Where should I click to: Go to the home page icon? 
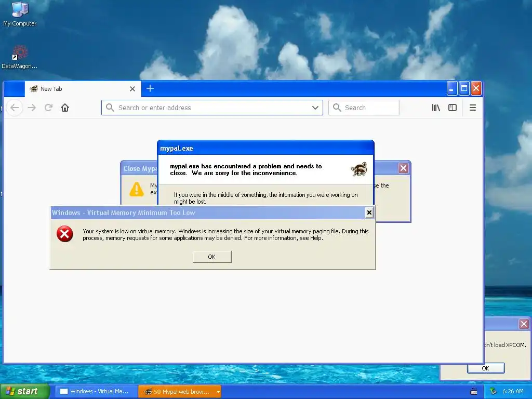(x=65, y=108)
